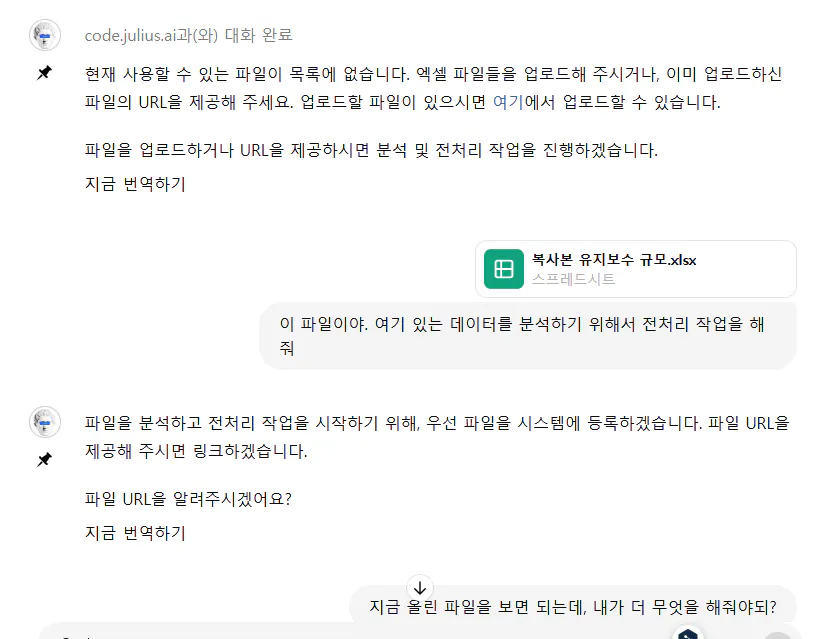The width and height of the screenshot is (835, 639).
Task: Click the first GPT avatar at the top
Action: click(45, 35)
